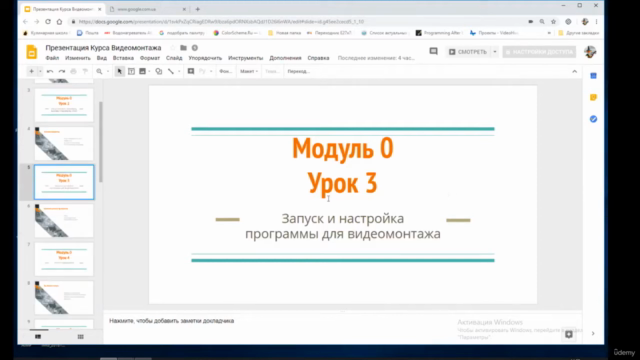Viewport: 640px width, 360px height.
Task: Redo the last action
Action: 62,71
